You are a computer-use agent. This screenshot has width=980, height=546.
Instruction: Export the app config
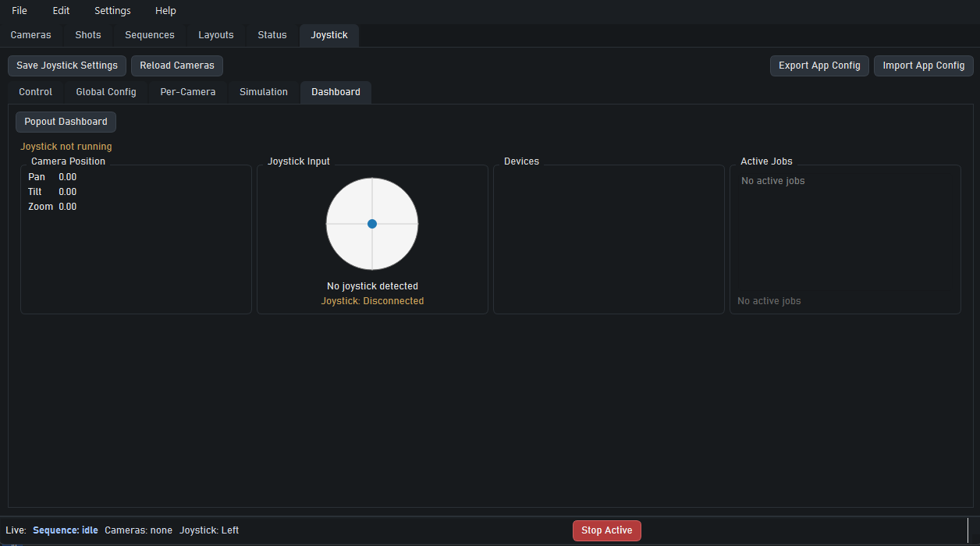coord(819,66)
